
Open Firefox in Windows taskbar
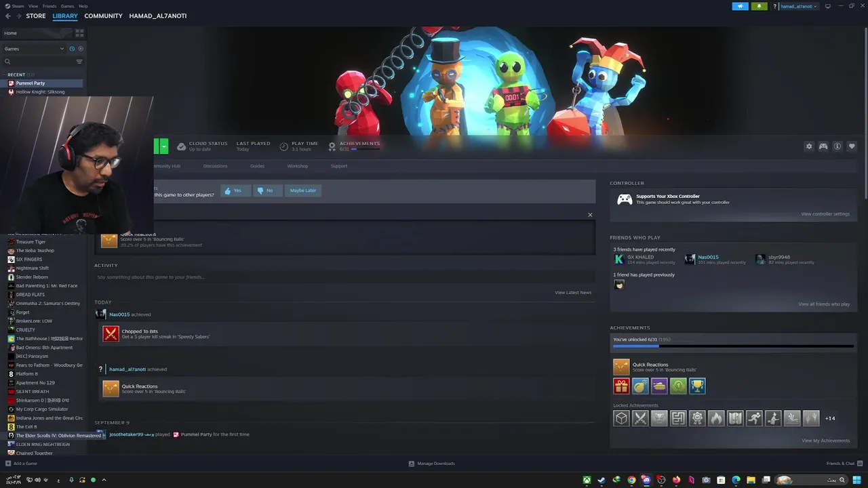tap(676, 480)
